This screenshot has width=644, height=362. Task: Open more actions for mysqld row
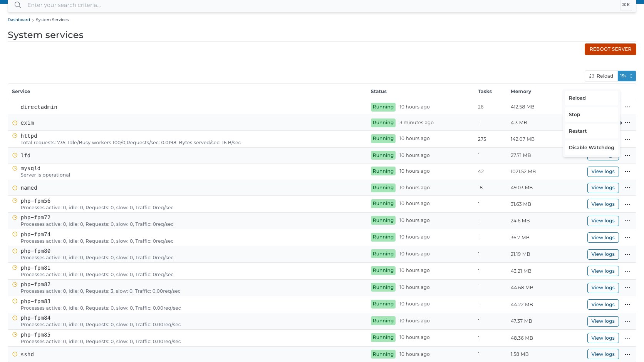coord(627,172)
